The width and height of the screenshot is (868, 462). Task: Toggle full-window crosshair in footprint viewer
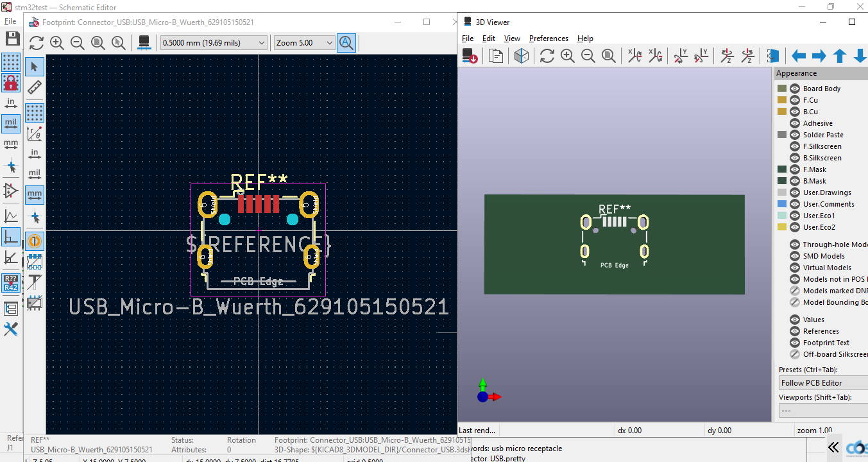(35, 216)
